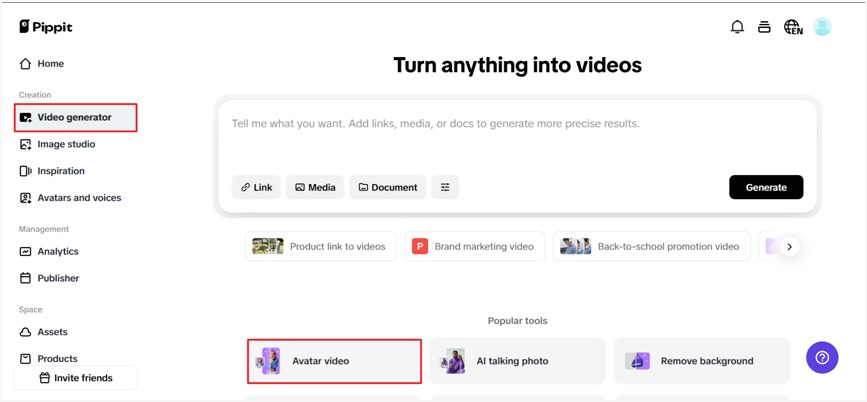Click the user profile avatar
This screenshot has height=402, width=867.
point(822,27)
